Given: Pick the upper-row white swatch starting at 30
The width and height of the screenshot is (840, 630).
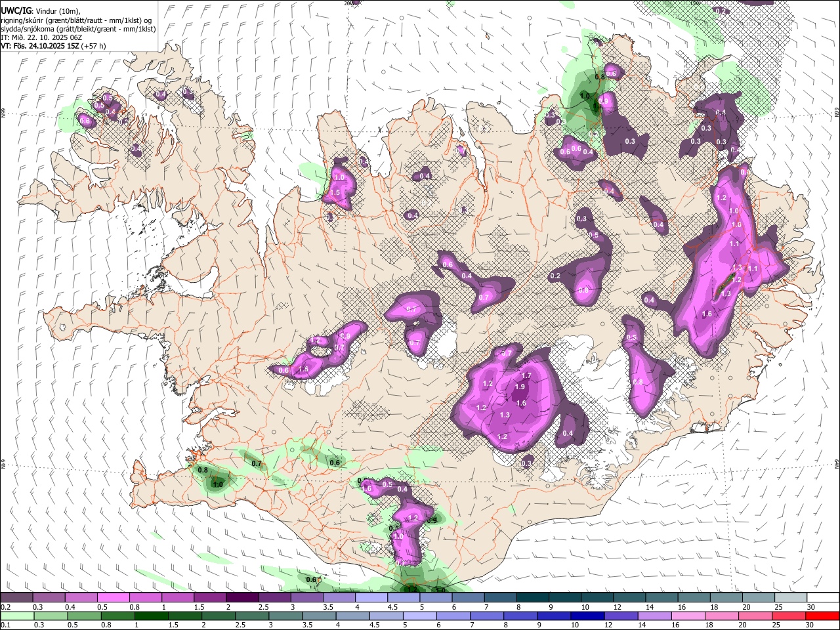Looking at the screenshot, I should coord(823,597).
